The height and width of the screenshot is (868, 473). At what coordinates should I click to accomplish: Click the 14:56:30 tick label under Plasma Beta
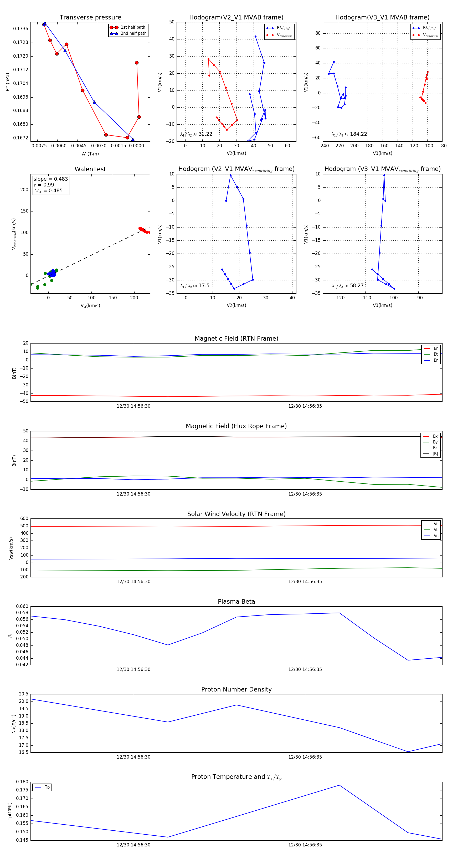(x=133, y=669)
